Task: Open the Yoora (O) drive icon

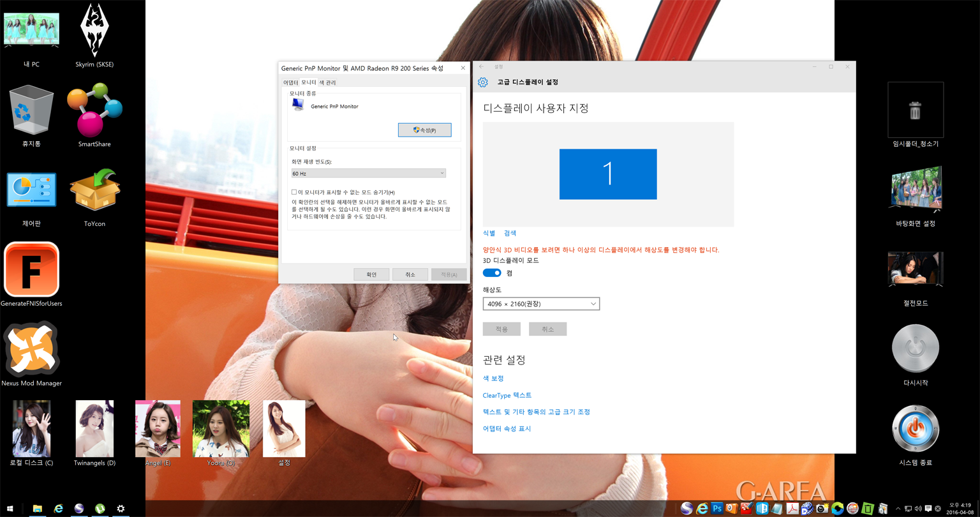Action: [x=221, y=433]
